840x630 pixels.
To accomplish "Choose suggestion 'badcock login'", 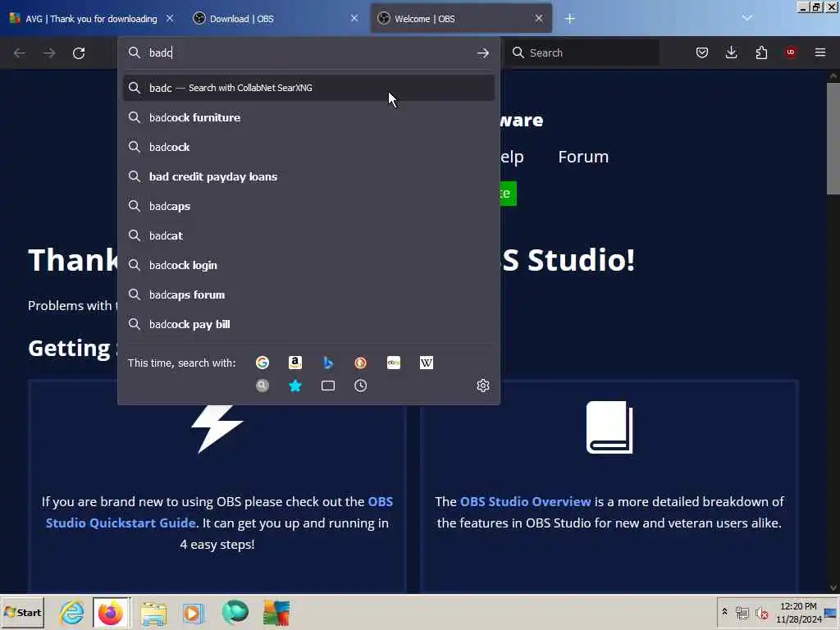I will click(308, 265).
